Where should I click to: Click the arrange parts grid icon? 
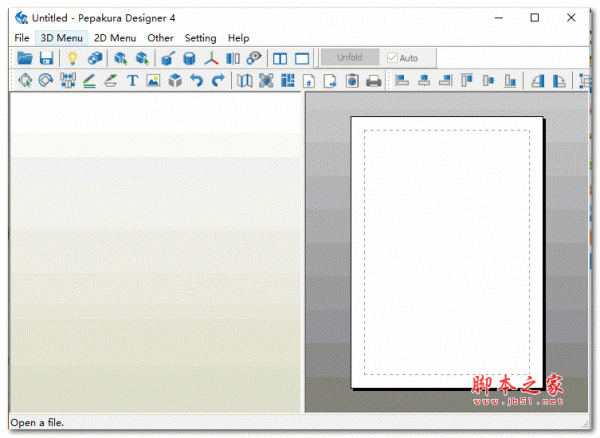click(287, 80)
